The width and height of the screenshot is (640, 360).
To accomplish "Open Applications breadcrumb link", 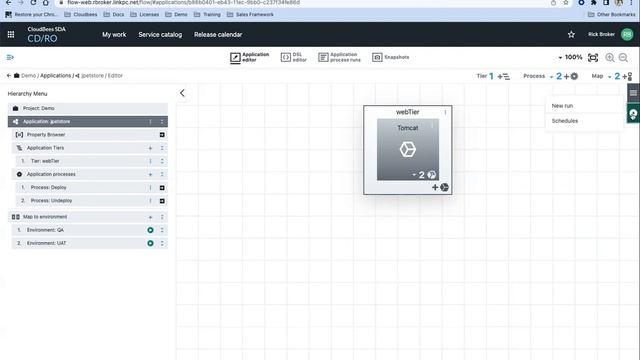I will pos(56,76).
